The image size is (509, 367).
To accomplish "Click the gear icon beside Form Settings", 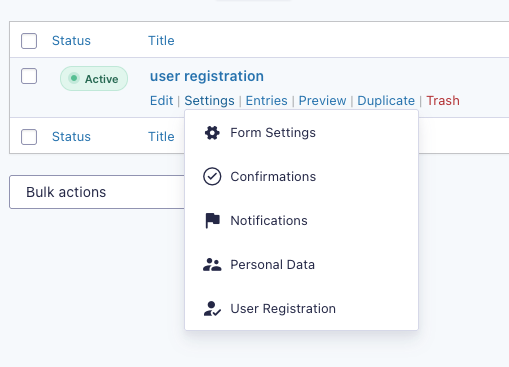I will (x=212, y=133).
